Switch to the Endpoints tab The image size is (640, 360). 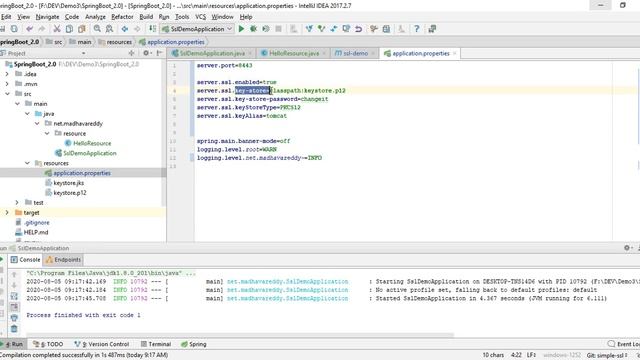[x=64, y=260]
